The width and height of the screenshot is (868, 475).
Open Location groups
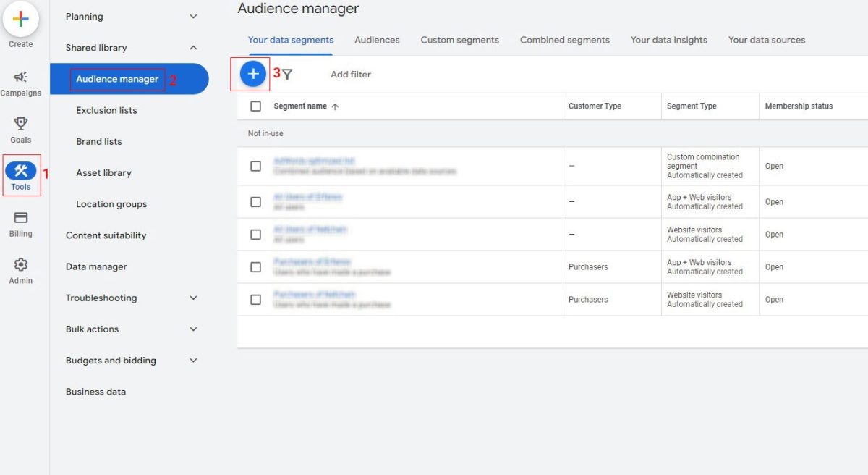(111, 204)
